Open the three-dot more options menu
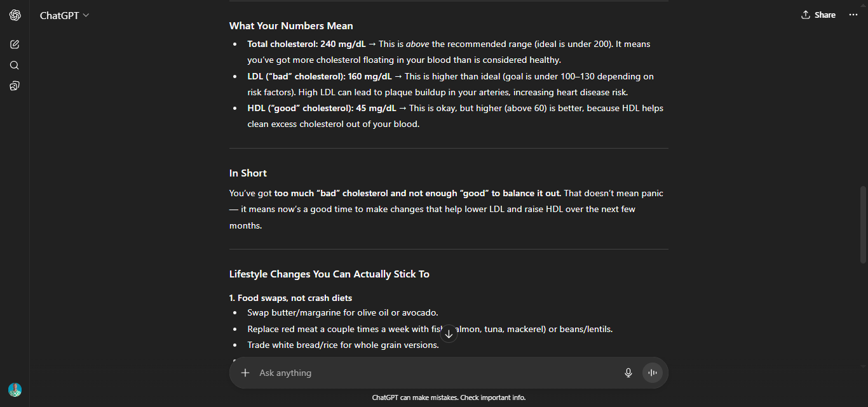Image resolution: width=868 pixels, height=407 pixels. pos(853,15)
